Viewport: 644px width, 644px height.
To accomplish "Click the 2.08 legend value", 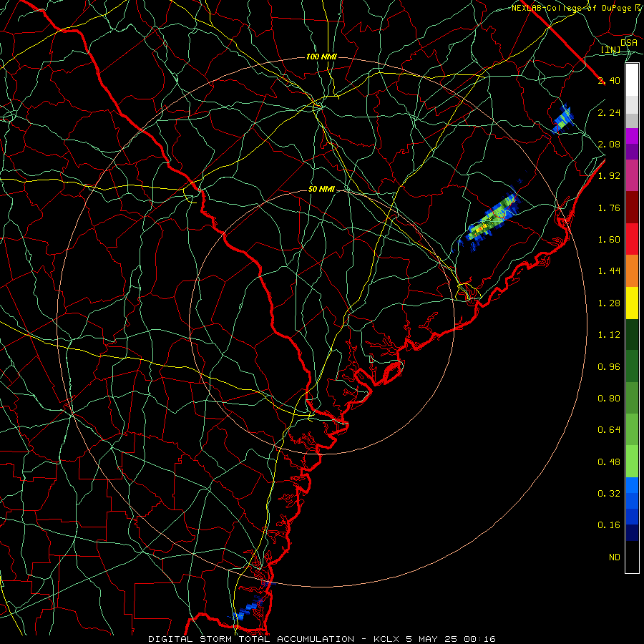I will point(609,144).
